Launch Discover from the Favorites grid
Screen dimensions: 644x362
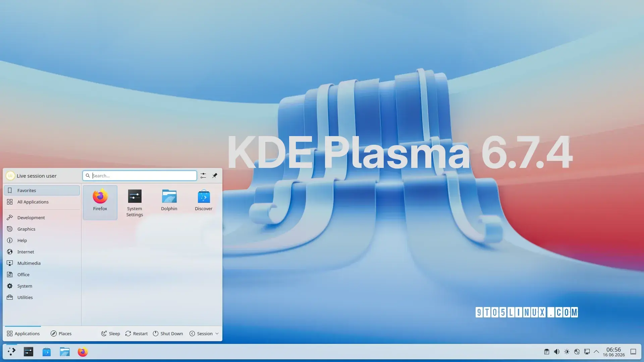tap(204, 202)
